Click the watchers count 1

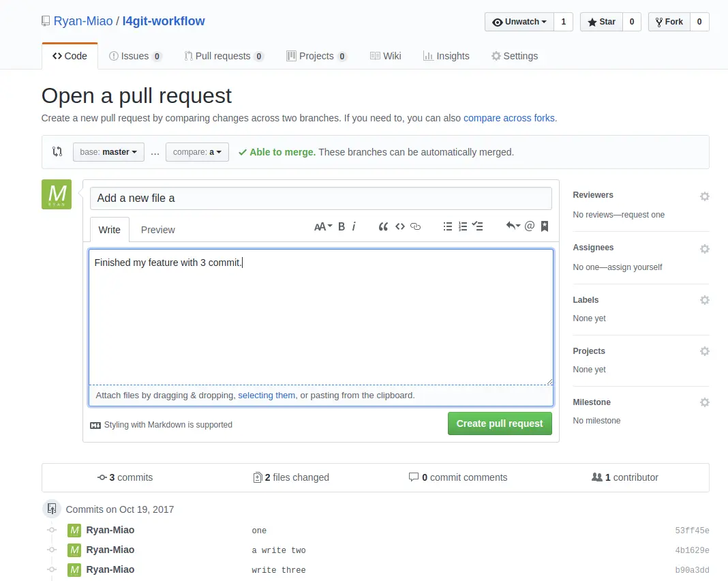(564, 22)
